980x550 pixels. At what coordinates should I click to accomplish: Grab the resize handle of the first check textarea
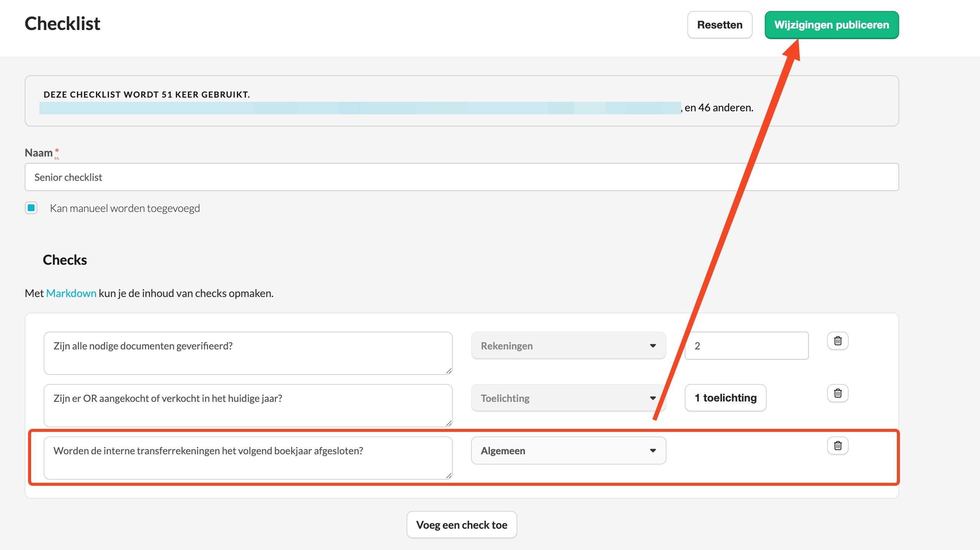point(449,371)
